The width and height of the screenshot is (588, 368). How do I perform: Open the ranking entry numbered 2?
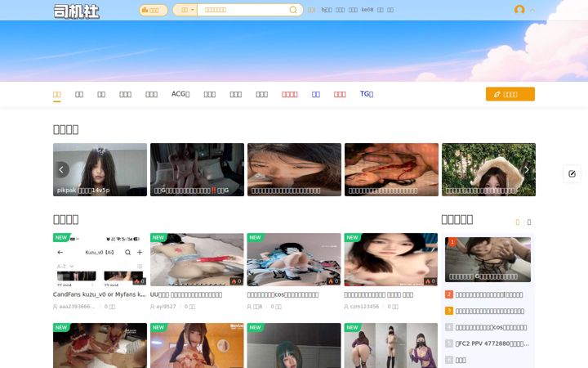pyautogui.click(x=488, y=294)
